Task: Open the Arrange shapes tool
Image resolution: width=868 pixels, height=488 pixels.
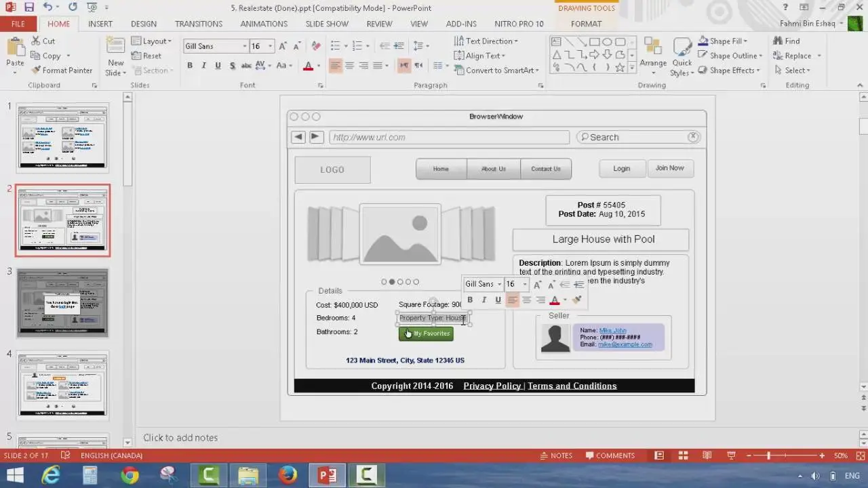Action: [653, 53]
